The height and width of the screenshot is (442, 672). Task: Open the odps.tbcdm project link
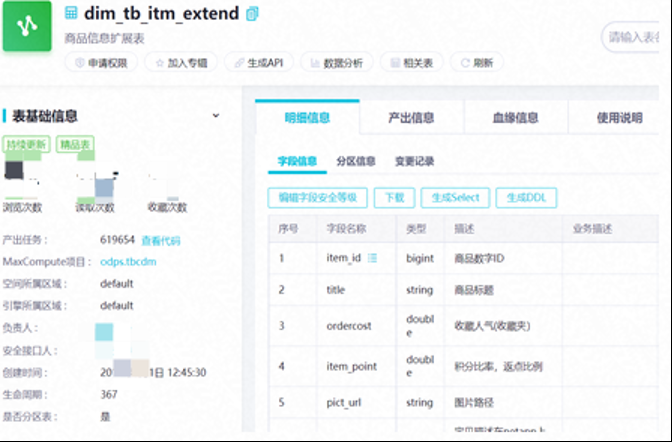128,262
